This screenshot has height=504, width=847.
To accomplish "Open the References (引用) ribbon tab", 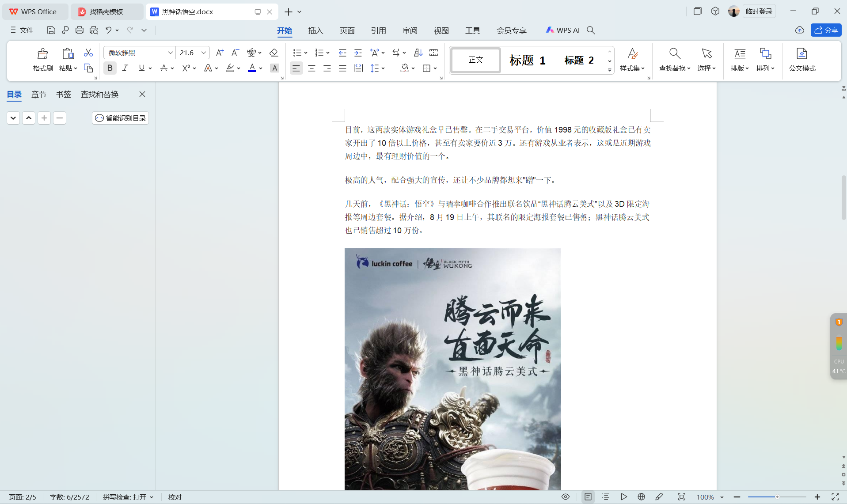I will tap(378, 30).
